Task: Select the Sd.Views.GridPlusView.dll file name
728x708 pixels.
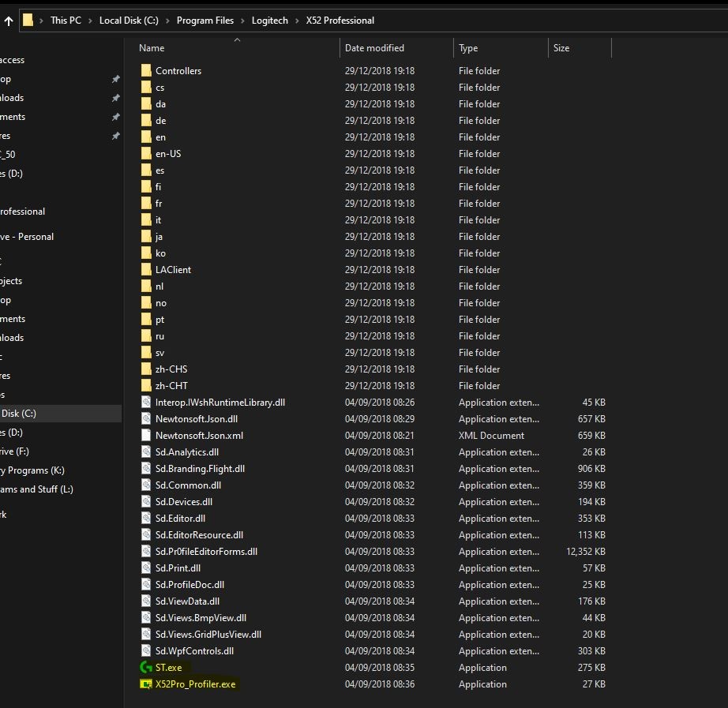Action: 208,635
